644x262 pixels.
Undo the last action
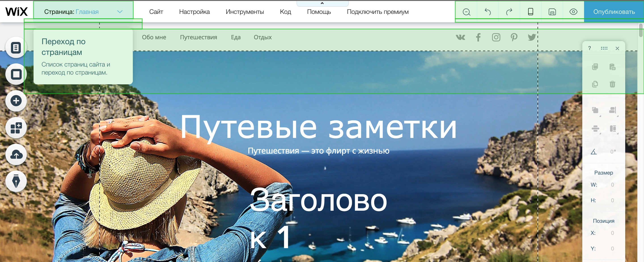pyautogui.click(x=487, y=11)
